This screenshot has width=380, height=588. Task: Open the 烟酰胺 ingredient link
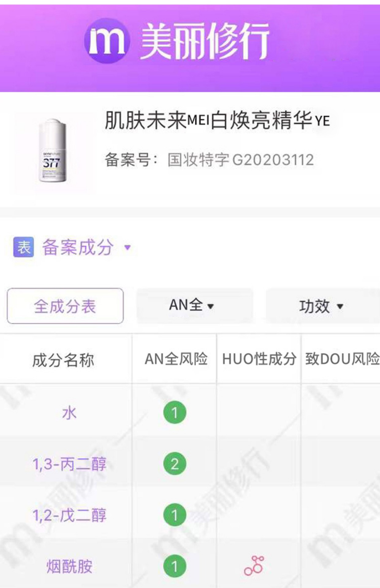click(69, 566)
